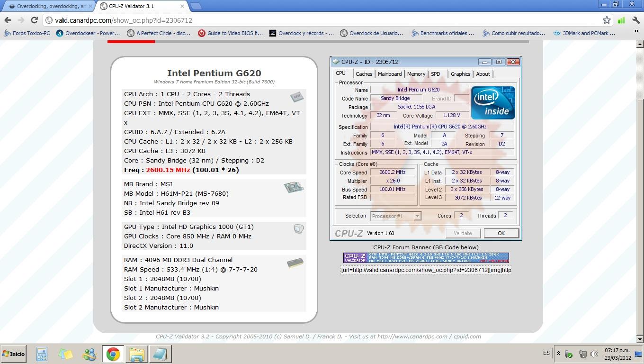Open the Calculator from the taskbar
Image resolution: width=644 pixels, height=364 pixels.
(x=42, y=354)
